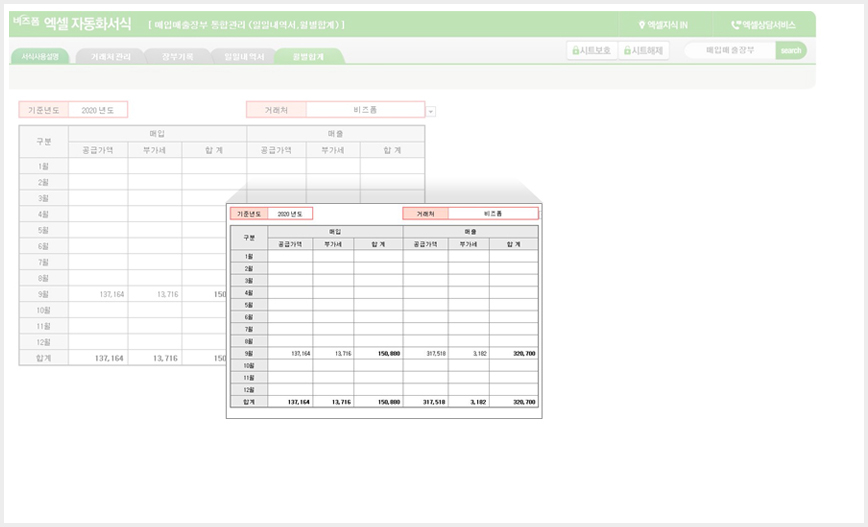Click the location pin icon beside 엑셀지식 IN
Image resolution: width=868 pixels, height=527 pixels.
click(642, 25)
